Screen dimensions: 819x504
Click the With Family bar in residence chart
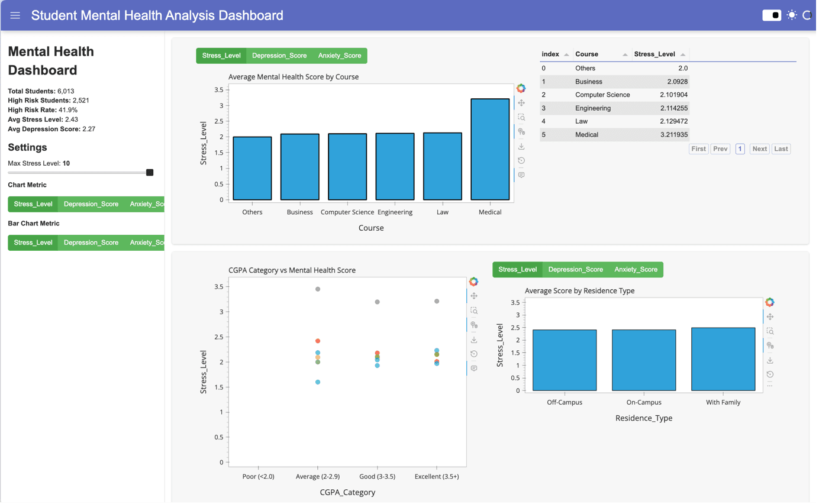coord(726,360)
